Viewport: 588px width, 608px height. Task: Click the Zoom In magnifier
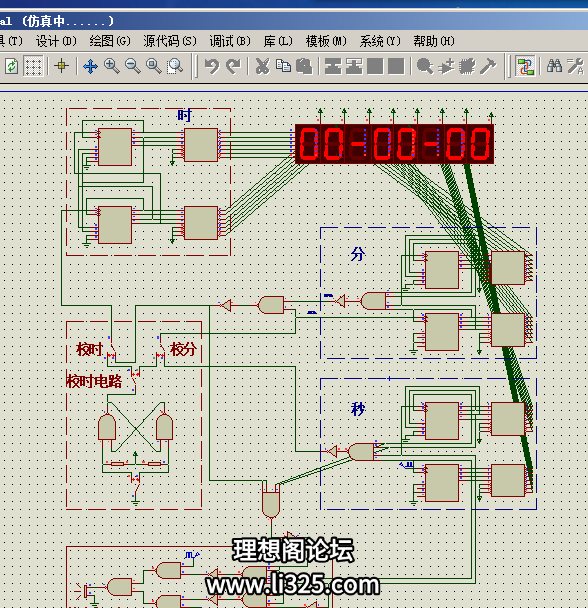pyautogui.click(x=112, y=66)
